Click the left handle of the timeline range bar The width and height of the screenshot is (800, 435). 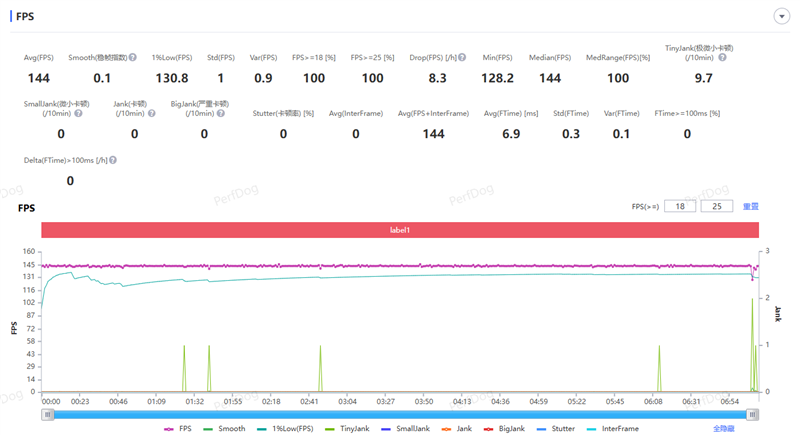[x=46, y=414]
